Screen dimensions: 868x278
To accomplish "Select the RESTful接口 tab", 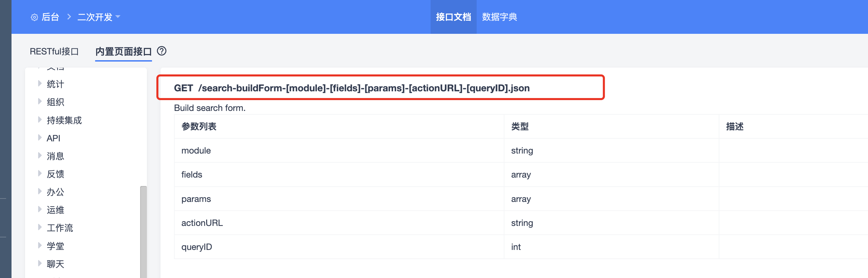I will pos(54,51).
